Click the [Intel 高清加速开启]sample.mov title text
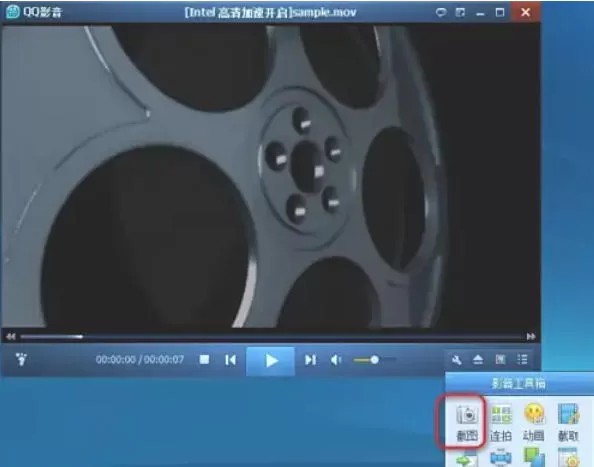 [270, 12]
